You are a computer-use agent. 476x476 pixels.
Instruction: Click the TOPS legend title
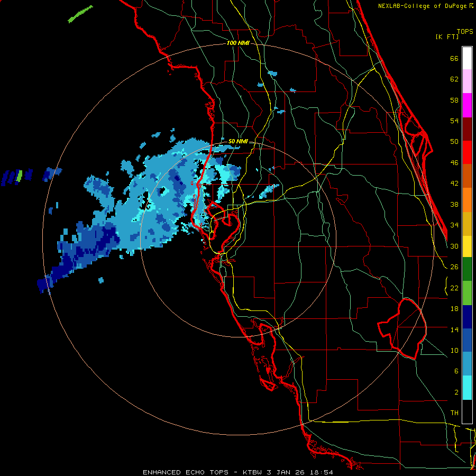tap(465, 32)
